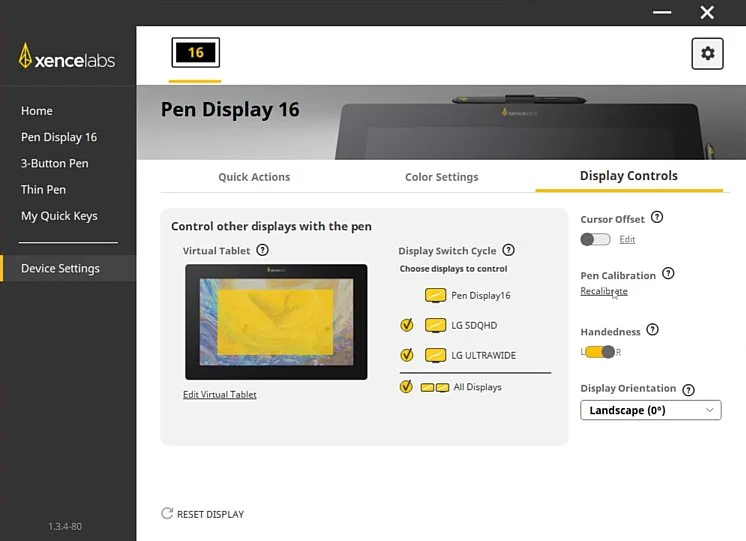Click the Pen Display16 label
Screen dimensions: 746x541
[481, 295]
